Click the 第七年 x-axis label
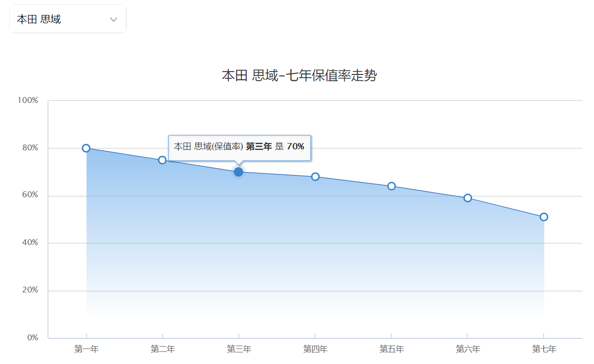 [x=544, y=349]
